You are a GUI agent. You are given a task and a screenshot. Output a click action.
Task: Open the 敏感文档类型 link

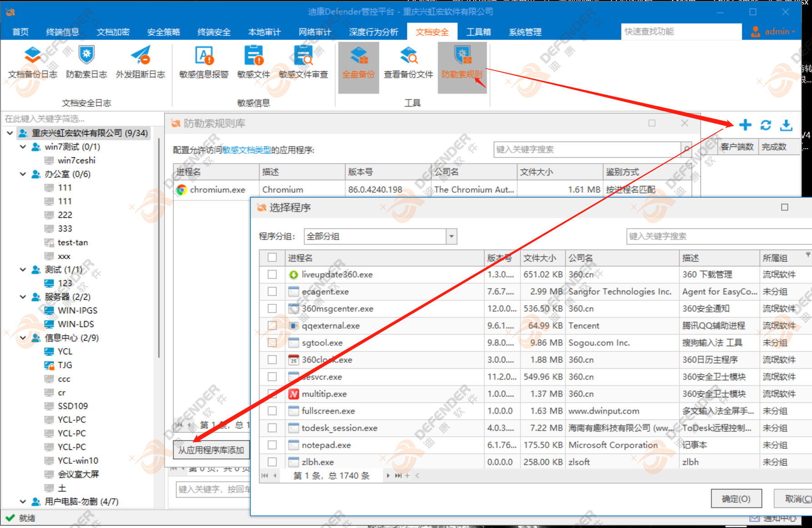(x=246, y=150)
